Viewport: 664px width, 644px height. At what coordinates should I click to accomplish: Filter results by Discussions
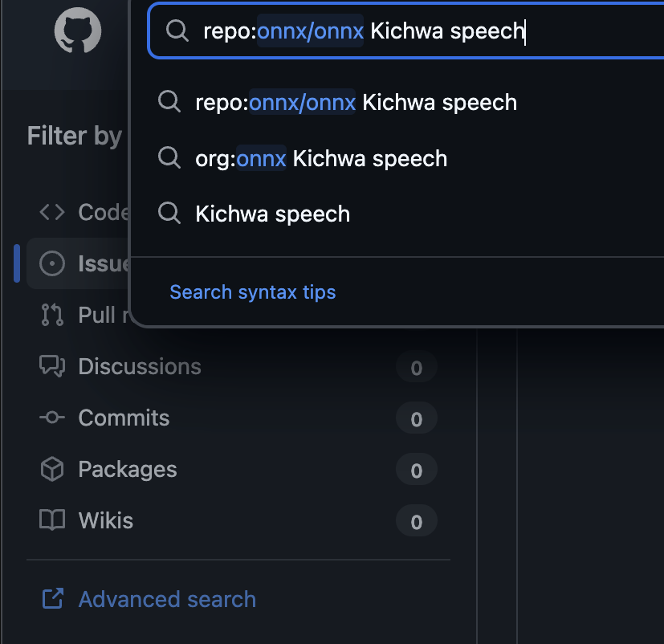(x=140, y=367)
